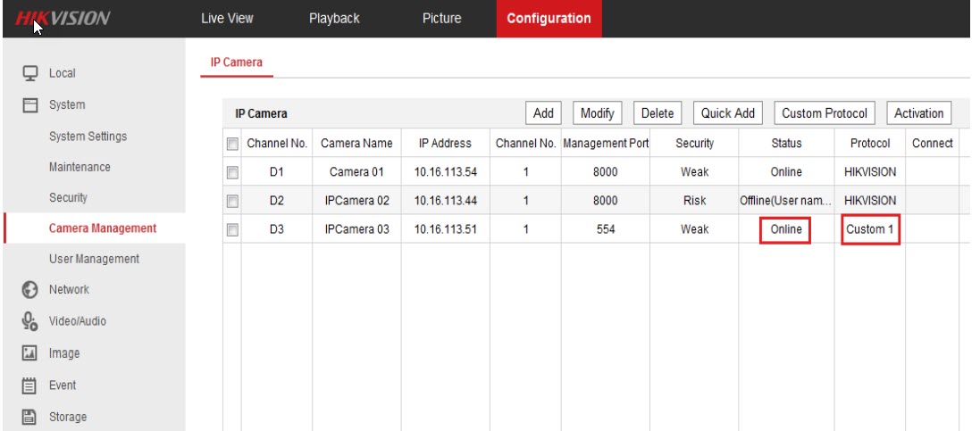Switch to the Live View tab

[228, 19]
